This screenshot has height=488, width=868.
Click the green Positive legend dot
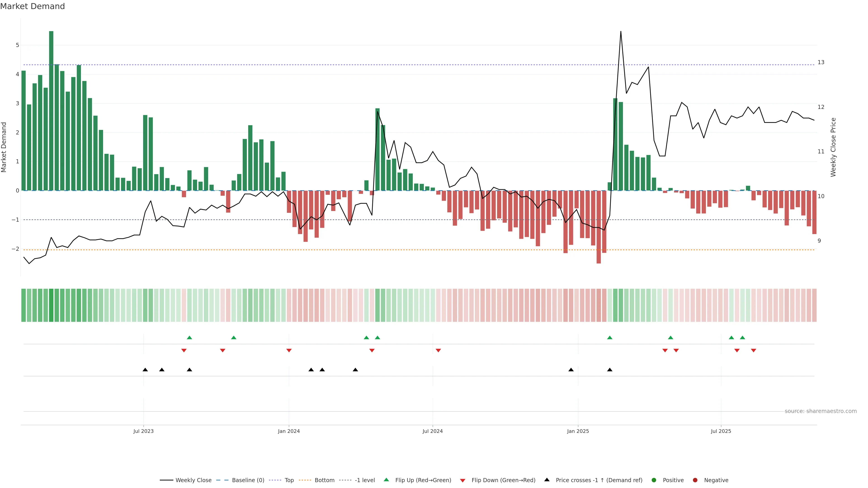click(654, 480)
